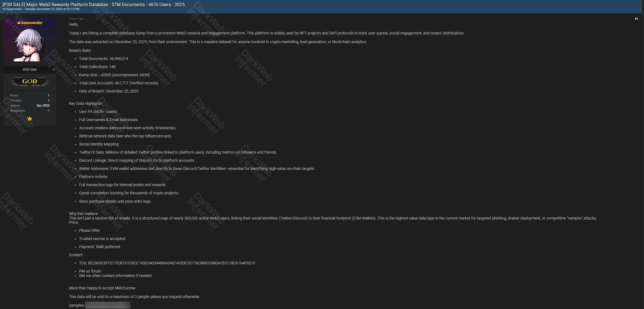The height and width of the screenshot is (309, 644).
Task: Click the green online status dot
Action: point(53,70)
